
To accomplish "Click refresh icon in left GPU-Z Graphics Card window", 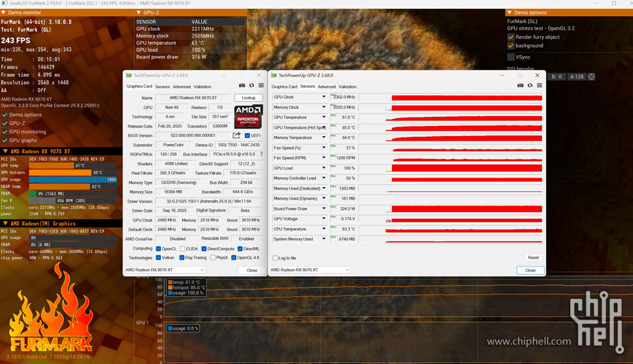I will pyautogui.click(x=251, y=86).
